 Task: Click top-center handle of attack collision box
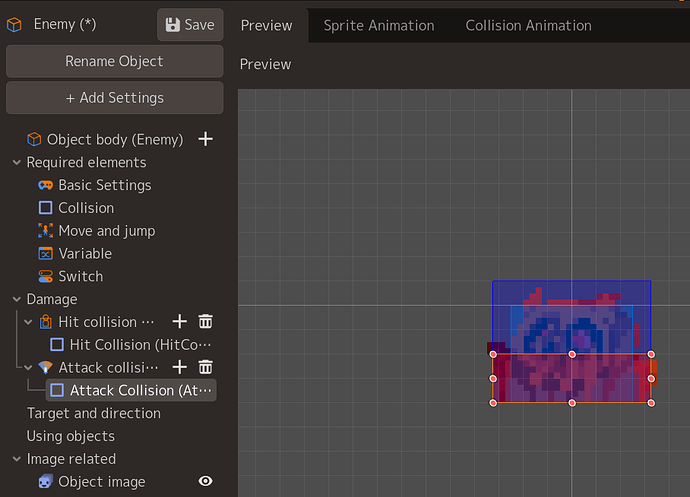[572, 354]
